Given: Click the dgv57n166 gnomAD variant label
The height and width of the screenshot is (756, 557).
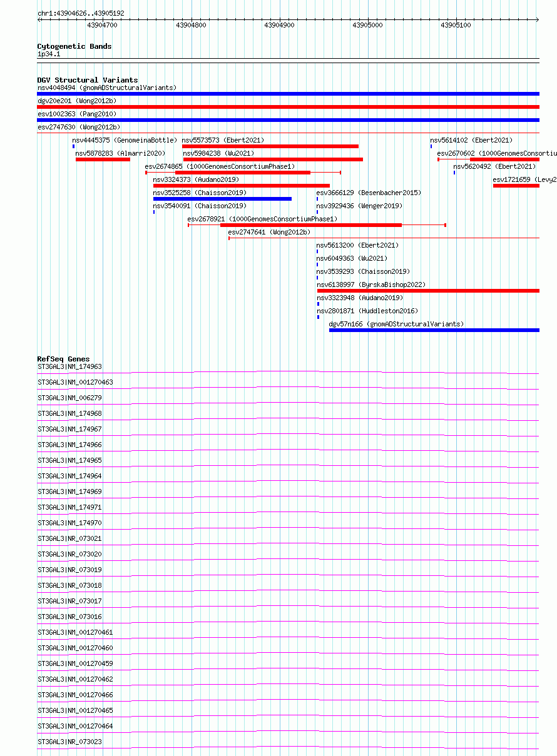Looking at the screenshot, I should 397,324.
